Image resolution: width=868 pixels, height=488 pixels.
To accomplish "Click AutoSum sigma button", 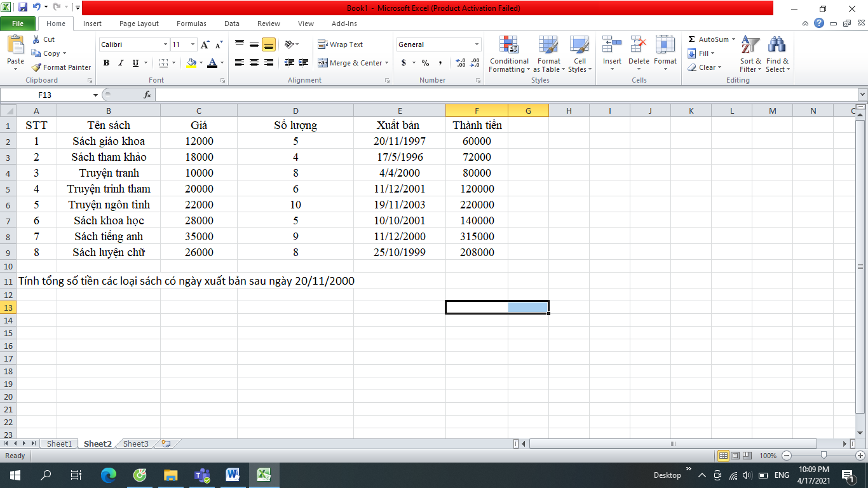I will [709, 39].
